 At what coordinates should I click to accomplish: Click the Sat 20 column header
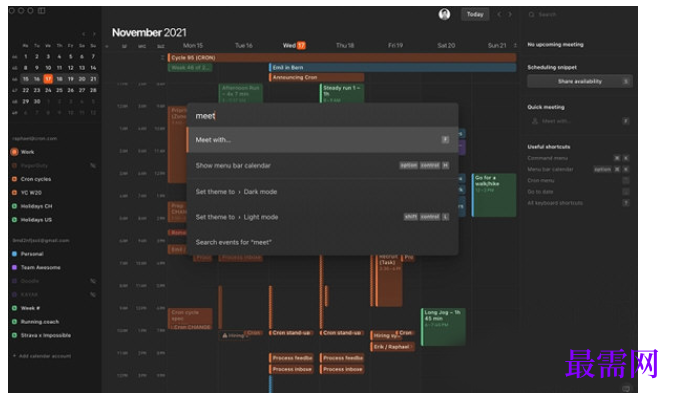[x=446, y=45]
